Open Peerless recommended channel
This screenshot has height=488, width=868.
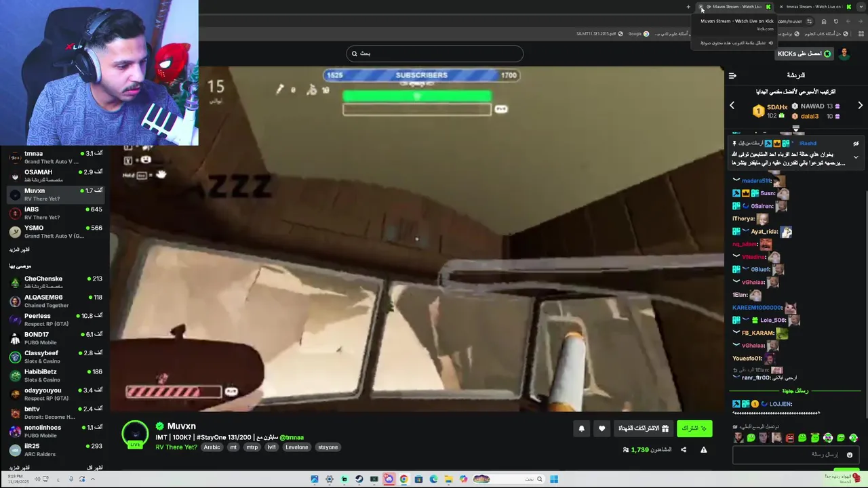pyautogui.click(x=54, y=320)
